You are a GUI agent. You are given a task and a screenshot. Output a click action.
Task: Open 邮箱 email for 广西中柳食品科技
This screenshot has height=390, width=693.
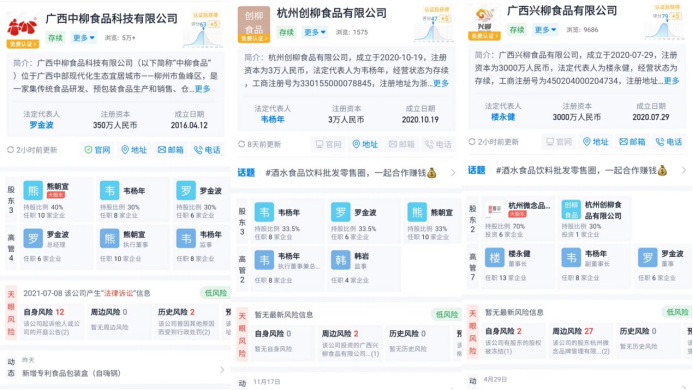[x=171, y=150]
